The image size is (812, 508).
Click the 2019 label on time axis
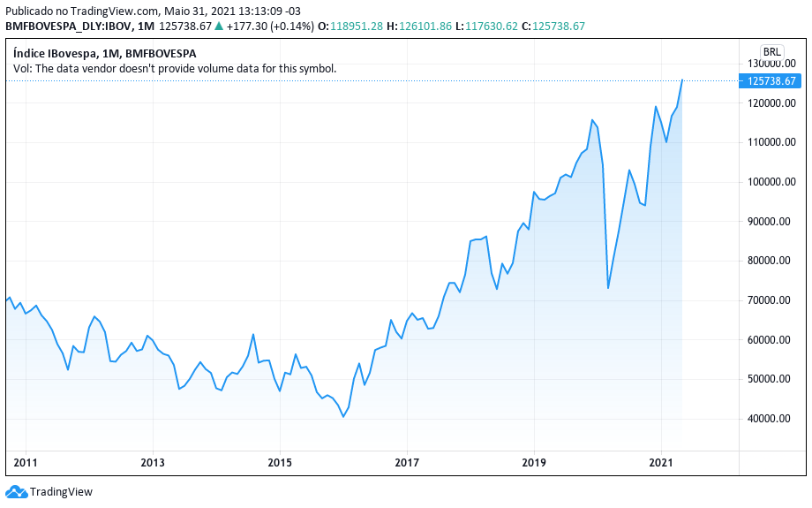534,462
